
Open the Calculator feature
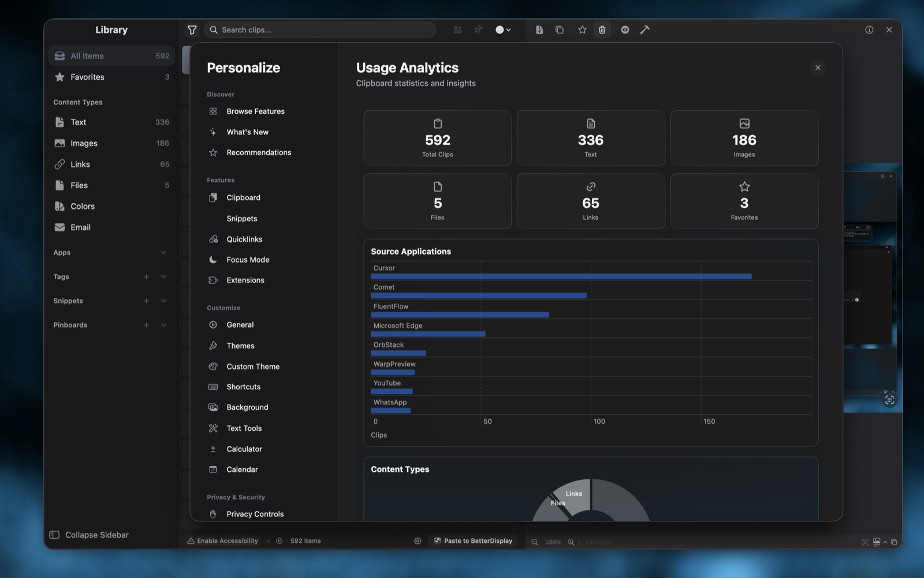click(244, 449)
